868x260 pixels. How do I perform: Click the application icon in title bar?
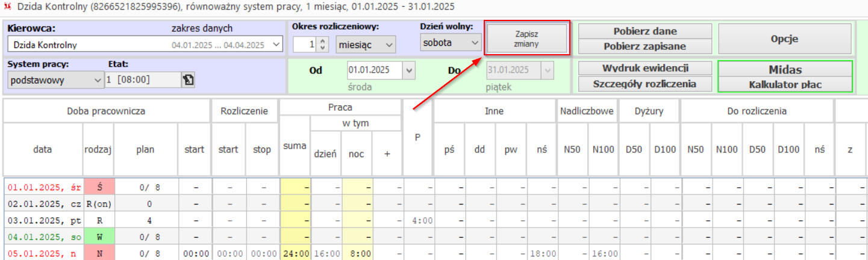coord(7,7)
